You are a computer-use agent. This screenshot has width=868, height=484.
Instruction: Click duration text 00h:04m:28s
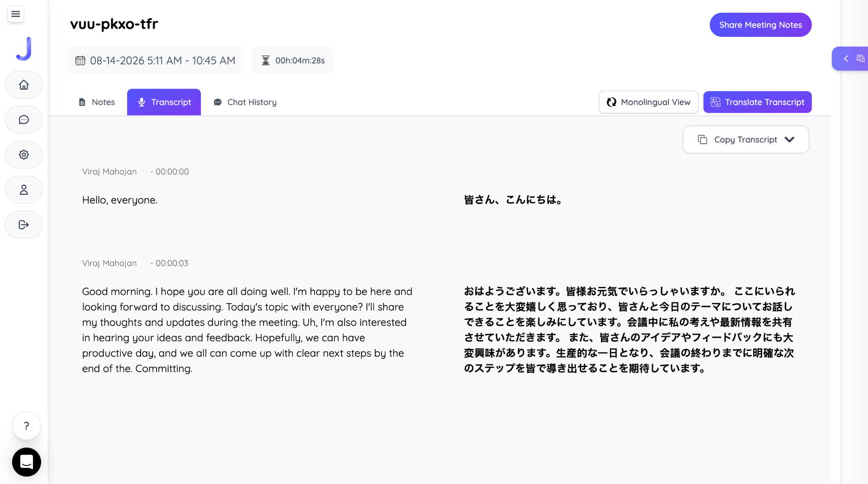[300, 61]
